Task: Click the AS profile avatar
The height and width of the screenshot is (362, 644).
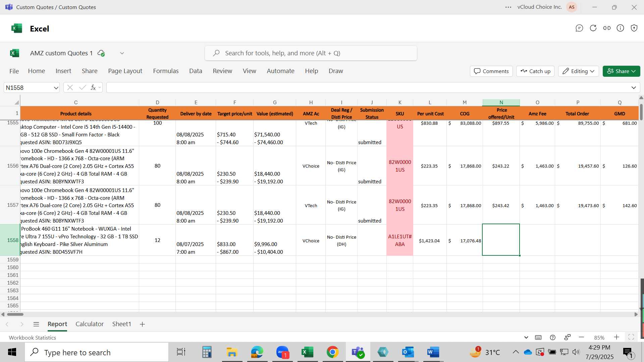Action: pos(572,7)
